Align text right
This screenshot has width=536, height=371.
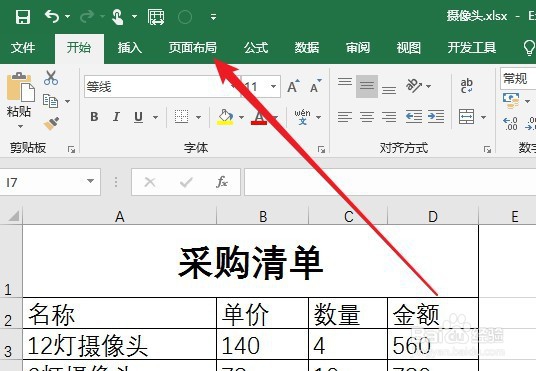tap(389, 117)
